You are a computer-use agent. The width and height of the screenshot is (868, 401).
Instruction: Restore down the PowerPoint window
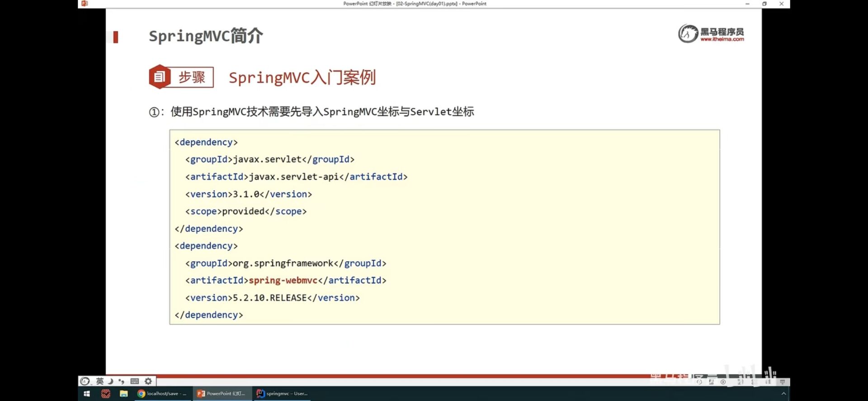pos(764,4)
